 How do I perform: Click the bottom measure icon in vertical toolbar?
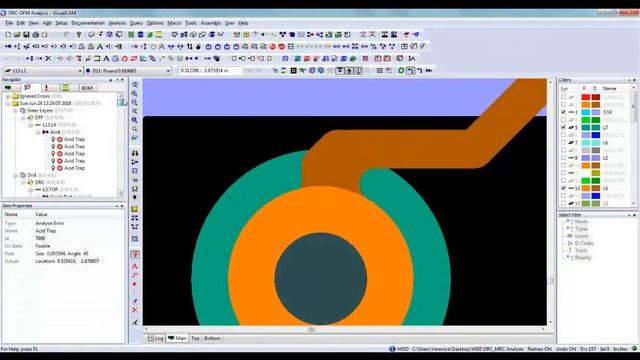click(135, 322)
